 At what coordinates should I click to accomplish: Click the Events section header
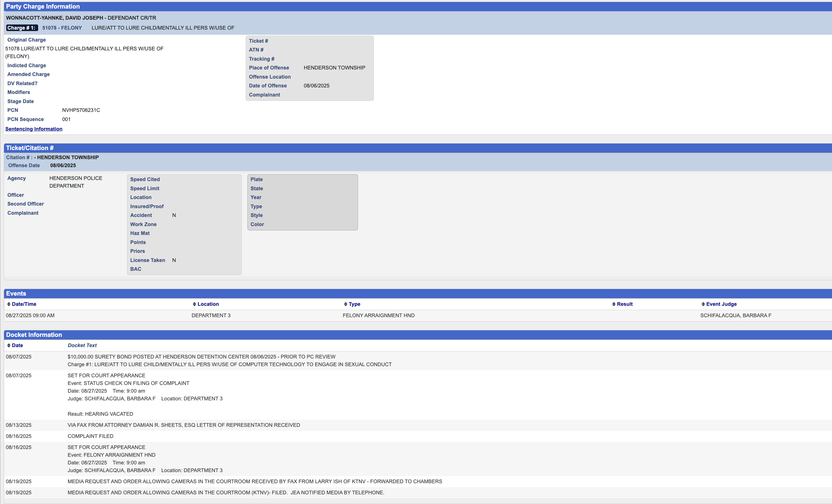pyautogui.click(x=16, y=293)
